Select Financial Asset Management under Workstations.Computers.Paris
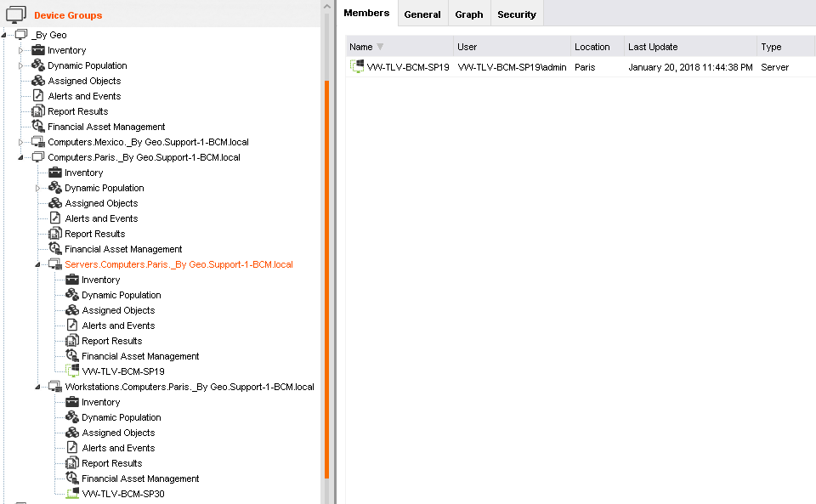The image size is (816, 504). 140,479
